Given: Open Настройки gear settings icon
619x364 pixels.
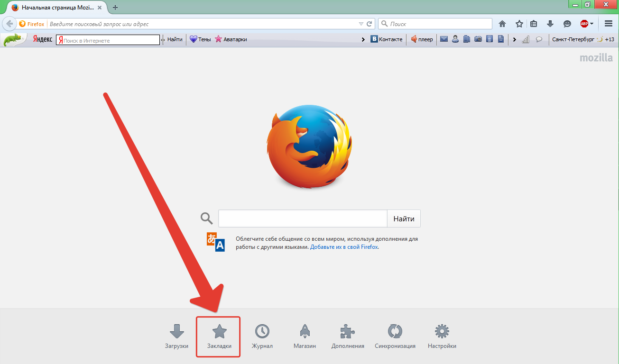Looking at the screenshot, I should [x=442, y=337].
